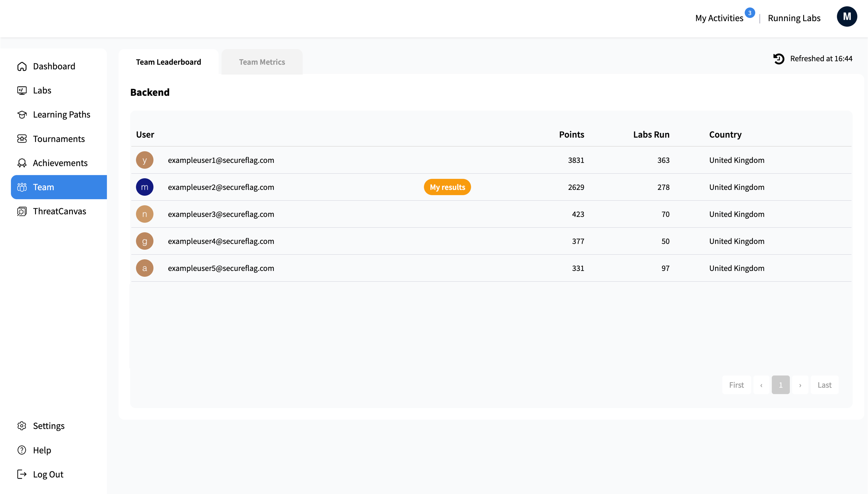Go to next page arrow
Image resolution: width=868 pixels, height=494 pixels.
800,385
